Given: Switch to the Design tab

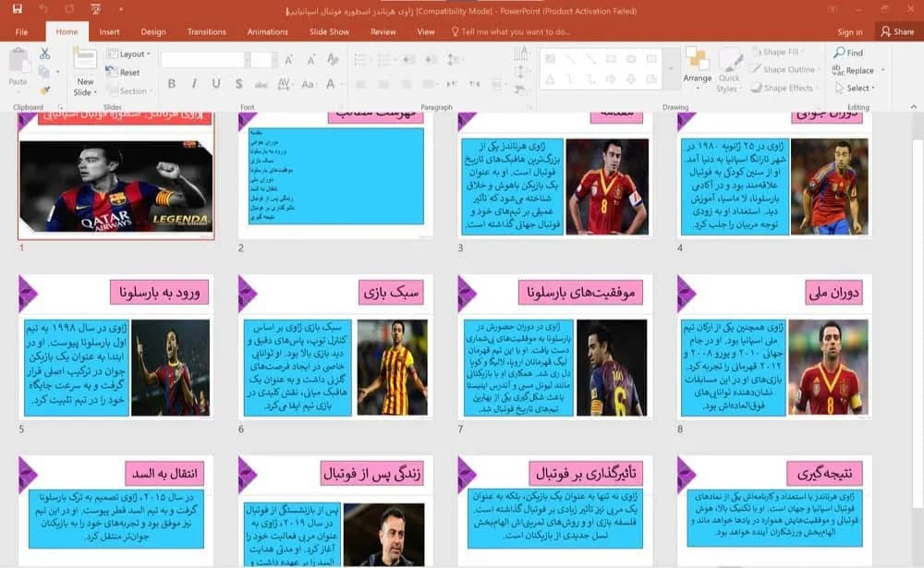Looking at the screenshot, I should 153,31.
